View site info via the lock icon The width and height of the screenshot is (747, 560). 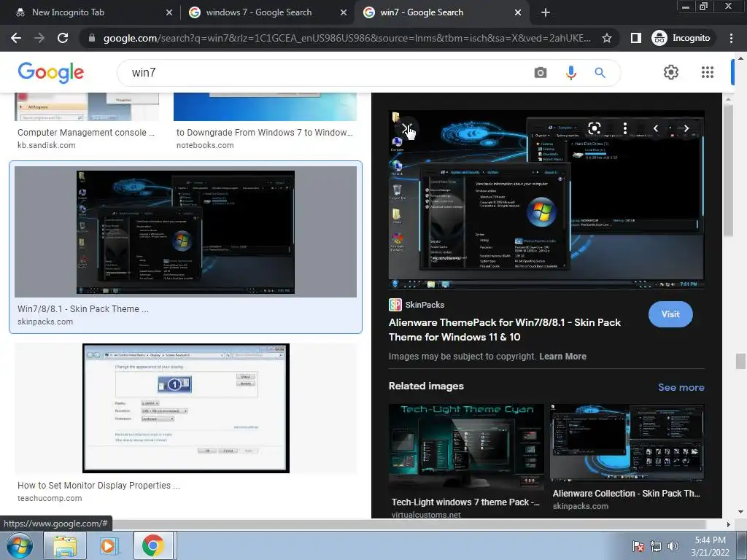pos(92,38)
